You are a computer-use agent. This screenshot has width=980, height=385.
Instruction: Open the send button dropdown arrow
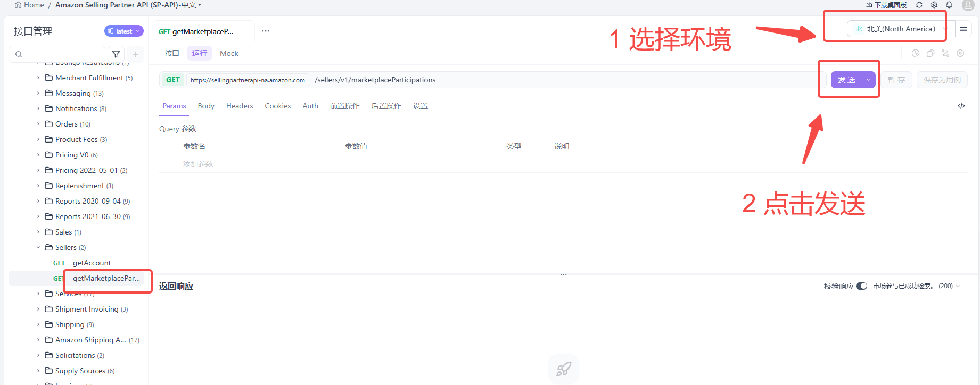click(868, 80)
